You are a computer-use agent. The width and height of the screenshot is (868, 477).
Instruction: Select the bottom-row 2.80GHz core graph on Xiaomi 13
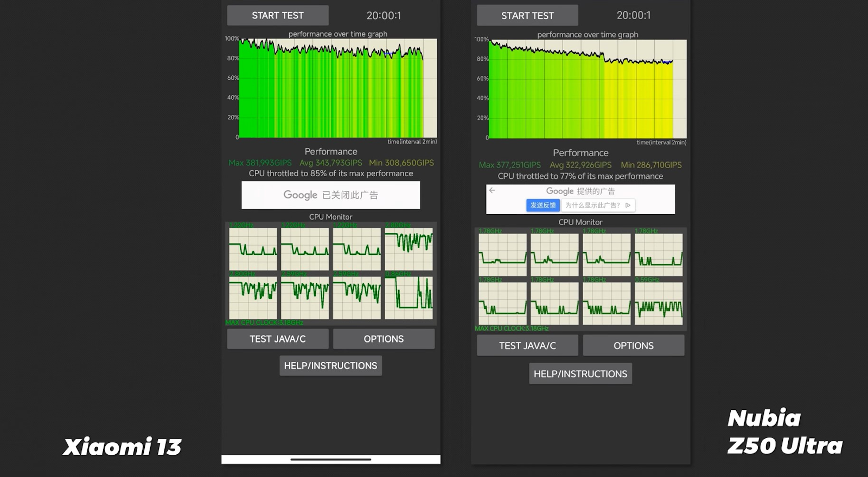pyautogui.click(x=253, y=298)
